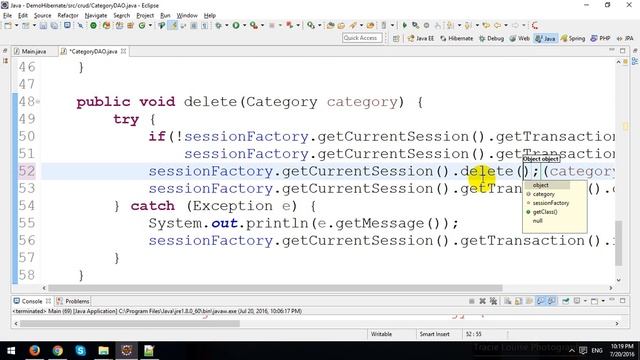Click the gear Debug configurations toolbar icon

[x=218, y=26]
